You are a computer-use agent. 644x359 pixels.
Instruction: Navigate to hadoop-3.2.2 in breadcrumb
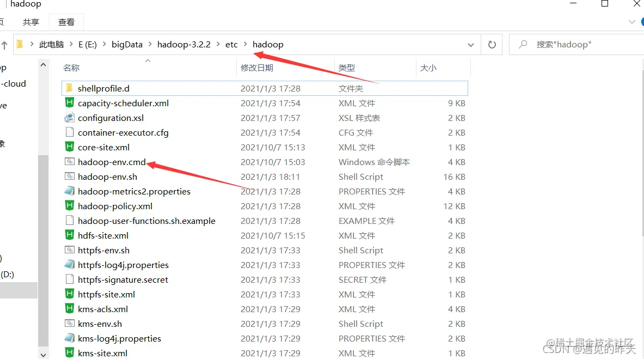[x=183, y=45]
